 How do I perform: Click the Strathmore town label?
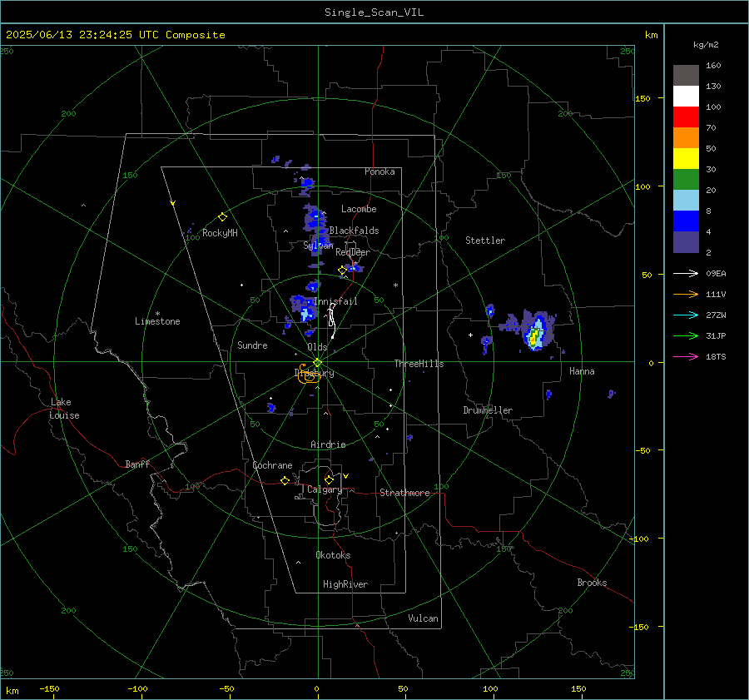click(x=404, y=493)
